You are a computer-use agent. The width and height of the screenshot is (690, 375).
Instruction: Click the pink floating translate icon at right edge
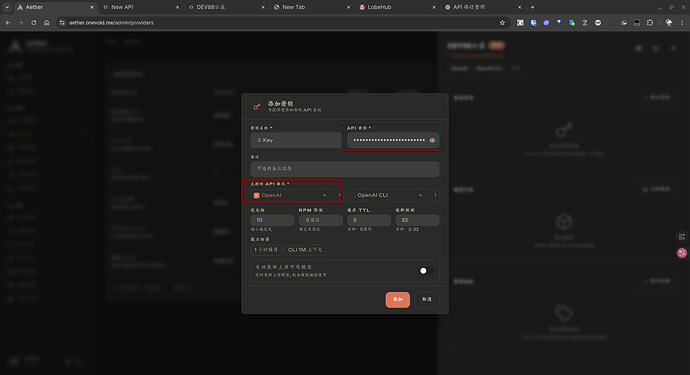682,253
